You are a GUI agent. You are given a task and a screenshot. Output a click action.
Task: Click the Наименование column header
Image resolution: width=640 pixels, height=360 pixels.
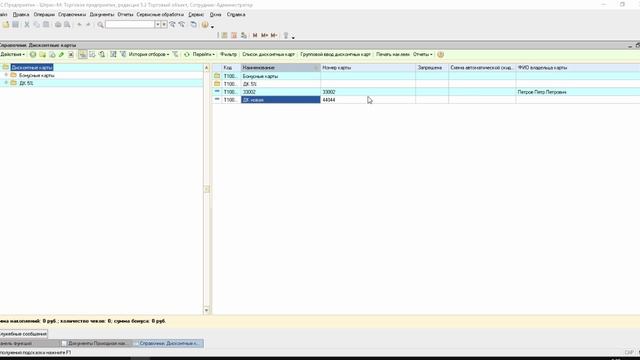point(280,68)
